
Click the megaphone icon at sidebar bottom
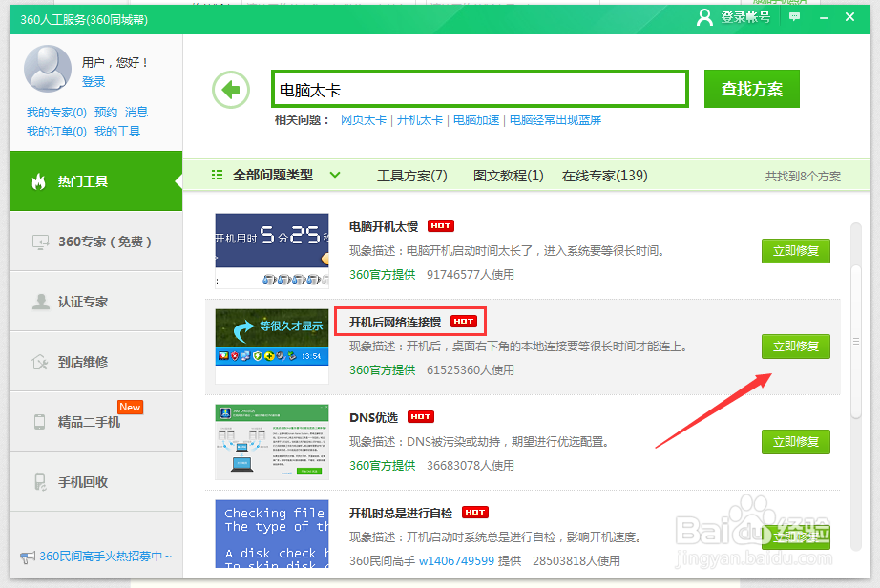pos(28,557)
